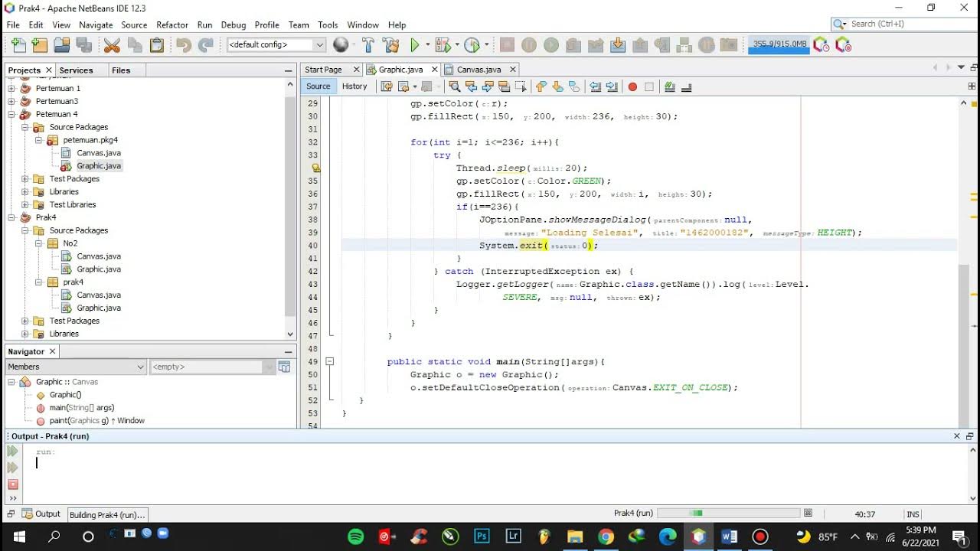Click the Shift Line Right icon
Viewport: 980px width, 551px height.
(x=612, y=86)
